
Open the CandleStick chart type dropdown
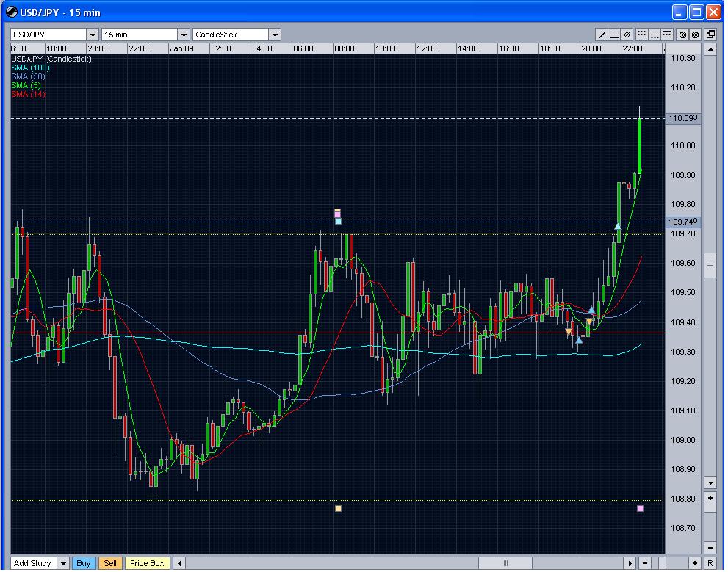point(275,35)
